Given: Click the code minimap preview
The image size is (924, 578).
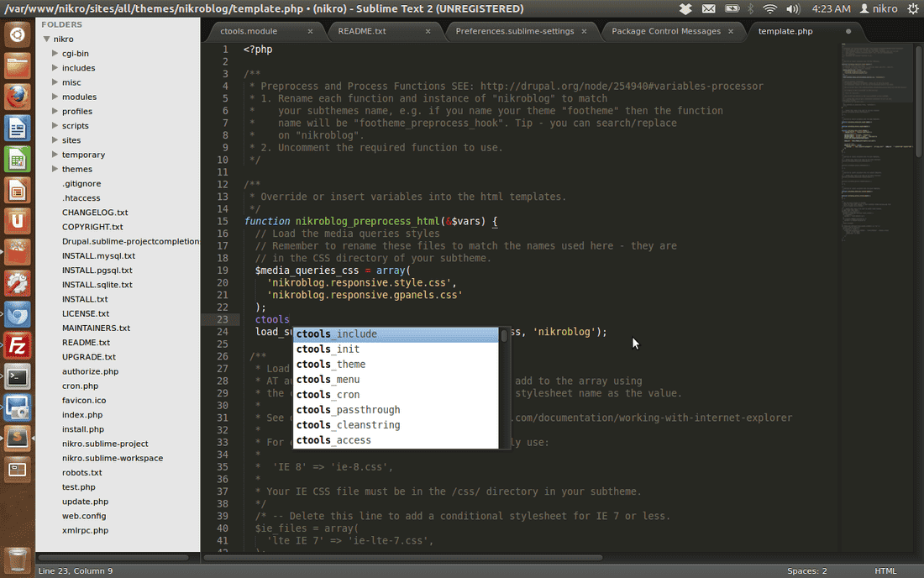Looking at the screenshot, I should click(x=877, y=141).
